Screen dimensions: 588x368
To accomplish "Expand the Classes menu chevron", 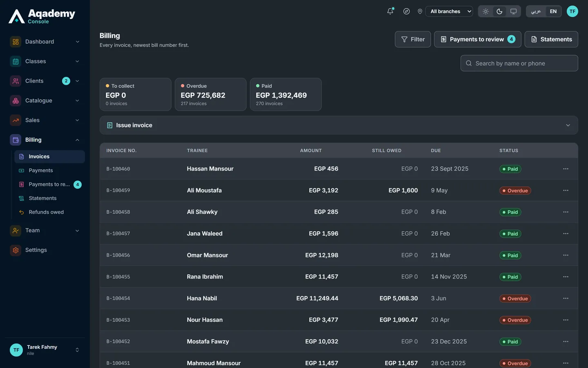I will point(78,61).
